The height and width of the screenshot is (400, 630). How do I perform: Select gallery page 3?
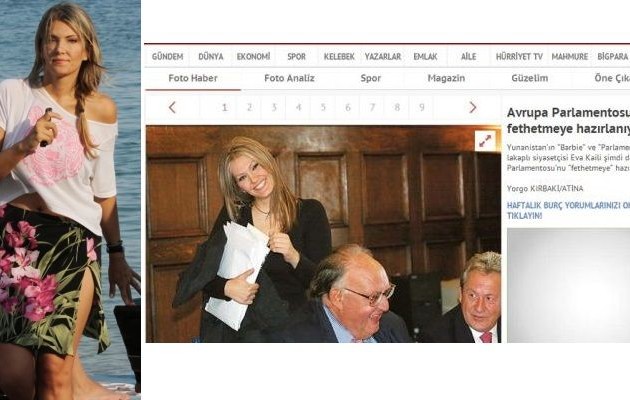point(274,108)
